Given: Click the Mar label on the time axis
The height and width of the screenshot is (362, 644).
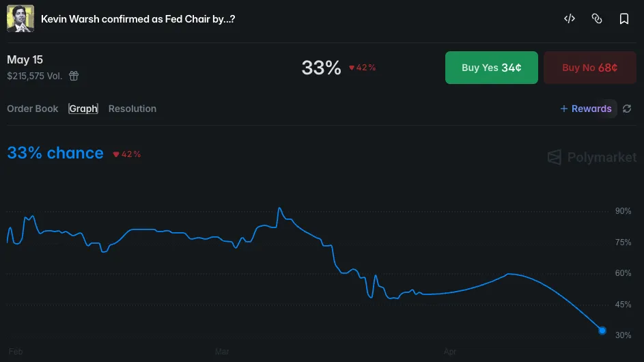Looking at the screenshot, I should (222, 352).
